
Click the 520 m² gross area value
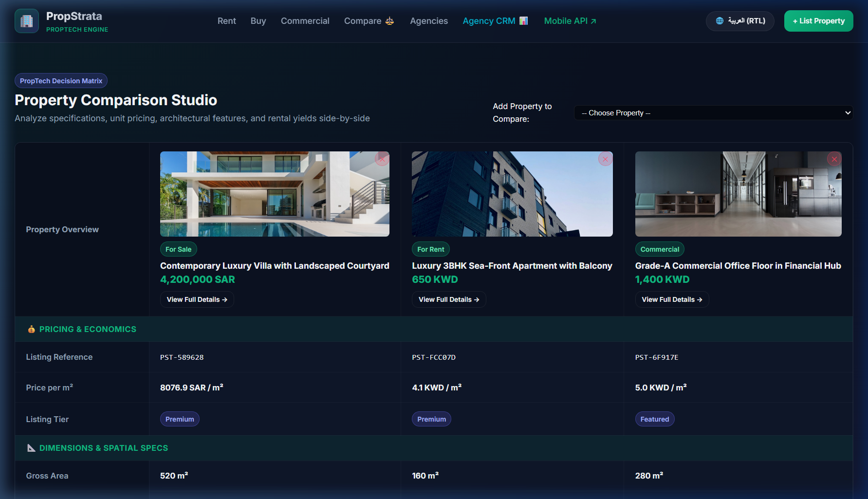(174, 476)
